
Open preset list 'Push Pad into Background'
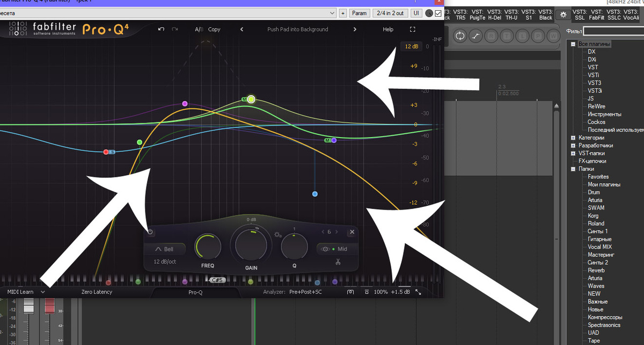coord(298,30)
